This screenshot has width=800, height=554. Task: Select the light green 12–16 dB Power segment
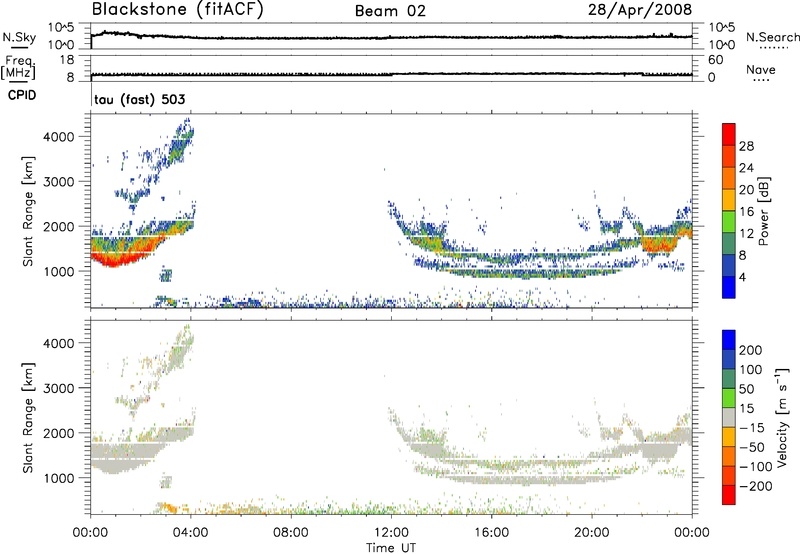tap(729, 222)
